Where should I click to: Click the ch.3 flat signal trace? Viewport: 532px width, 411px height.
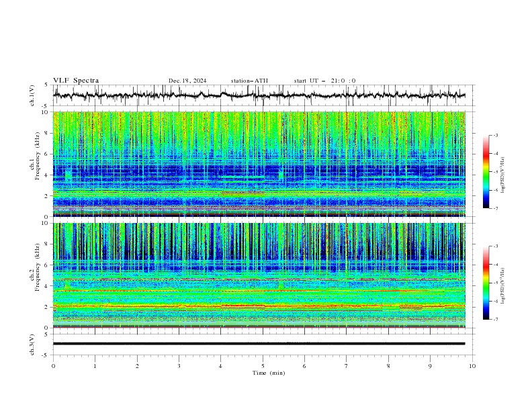(x=259, y=344)
